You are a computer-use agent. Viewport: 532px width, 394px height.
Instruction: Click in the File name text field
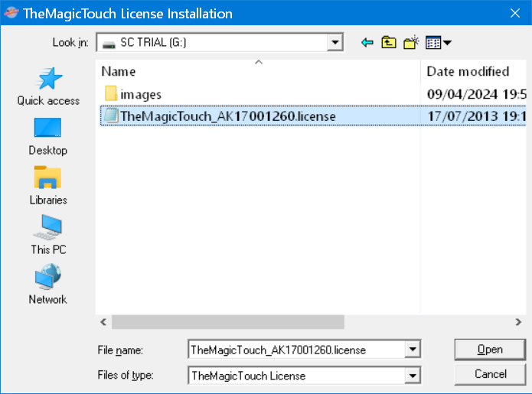(x=296, y=350)
